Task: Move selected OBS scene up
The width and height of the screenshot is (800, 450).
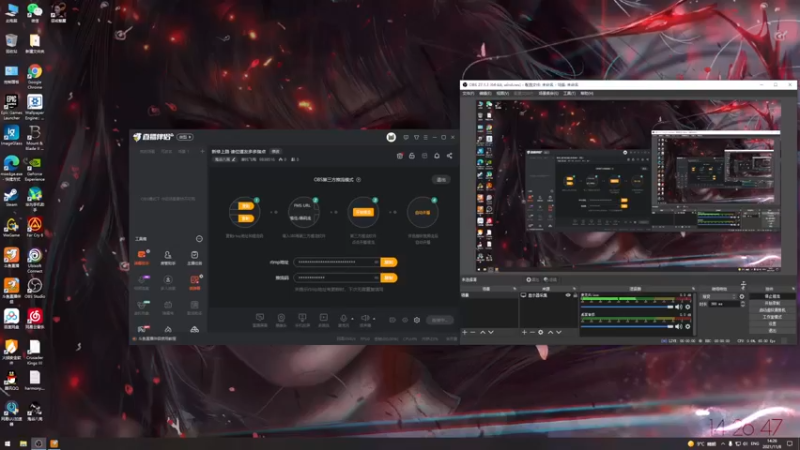Action: coord(482,332)
